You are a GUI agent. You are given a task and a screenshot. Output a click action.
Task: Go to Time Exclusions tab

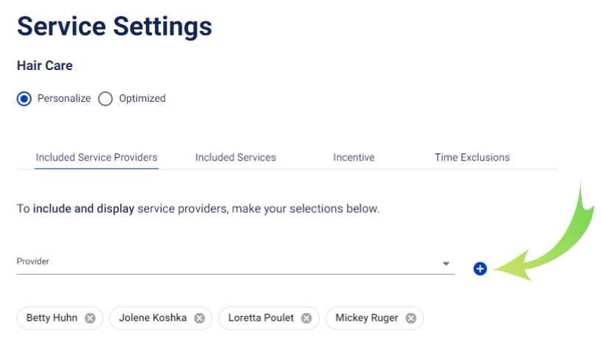pyautogui.click(x=472, y=158)
